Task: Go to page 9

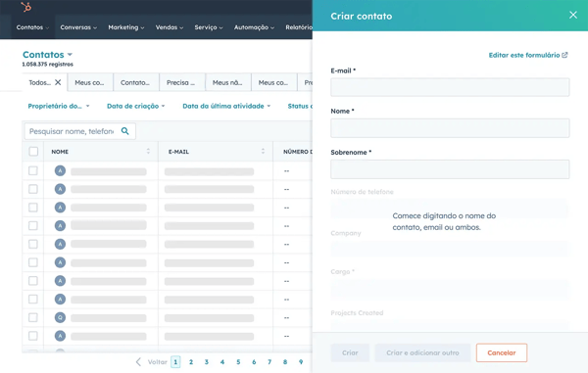Action: (x=301, y=362)
